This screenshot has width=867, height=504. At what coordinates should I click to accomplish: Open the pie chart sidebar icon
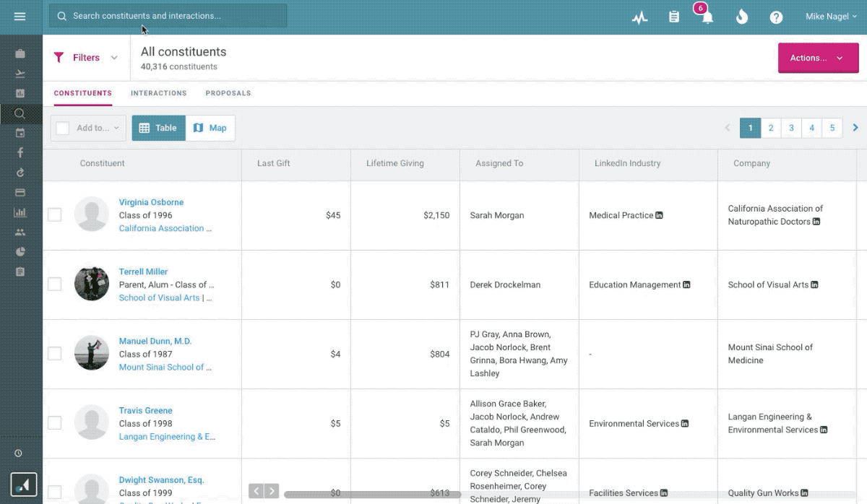point(20,252)
